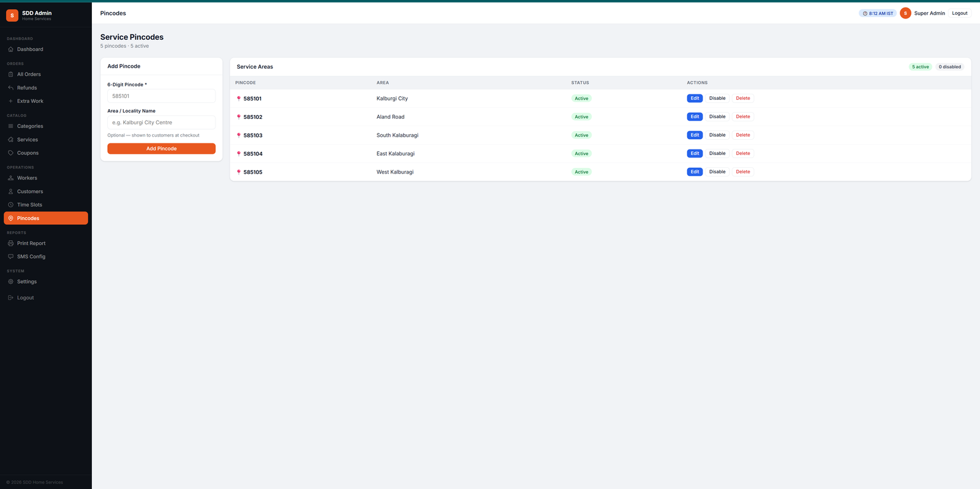Click the Services wrench icon

[10, 140]
